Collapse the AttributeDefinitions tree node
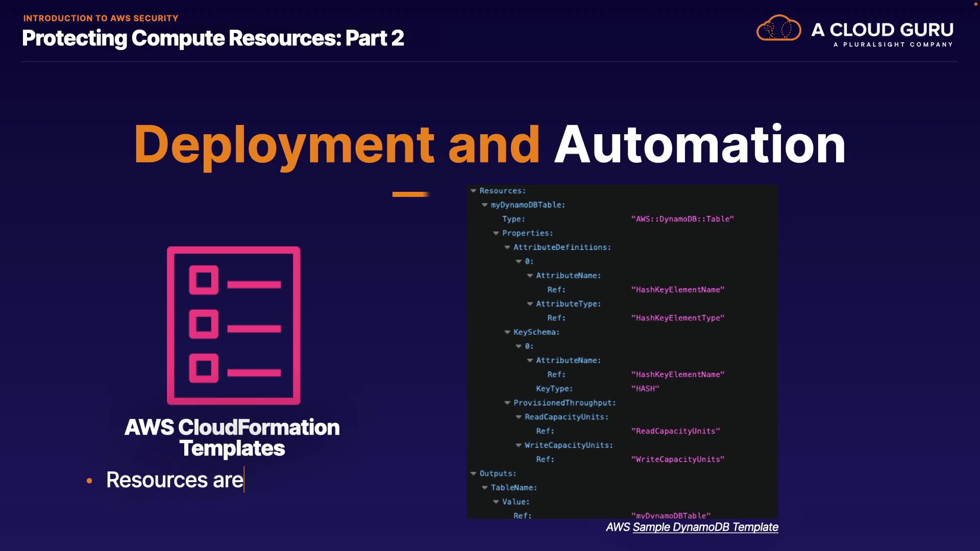The width and height of the screenshot is (980, 551). (x=507, y=247)
